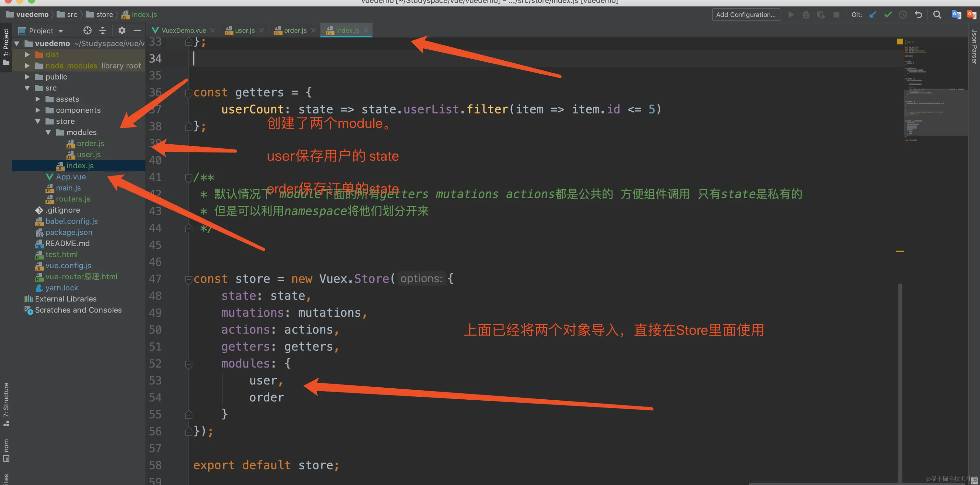980x485 pixels.
Task: Open Search Everywhere with the magnifier icon
Action: tap(938, 15)
